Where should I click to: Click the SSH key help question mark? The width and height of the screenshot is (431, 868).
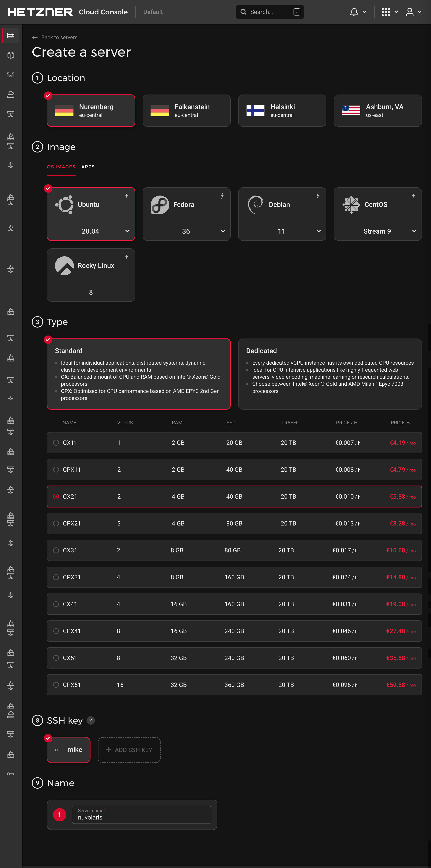coord(91,720)
